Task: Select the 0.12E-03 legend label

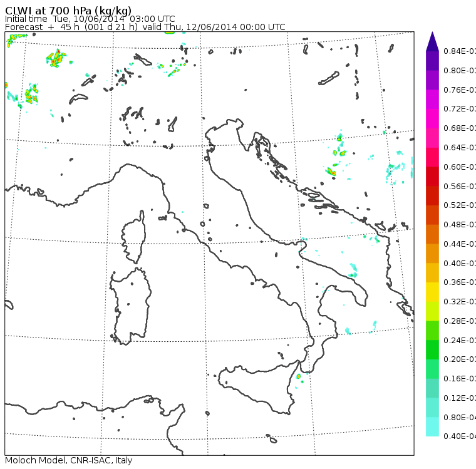Action: coord(460,398)
